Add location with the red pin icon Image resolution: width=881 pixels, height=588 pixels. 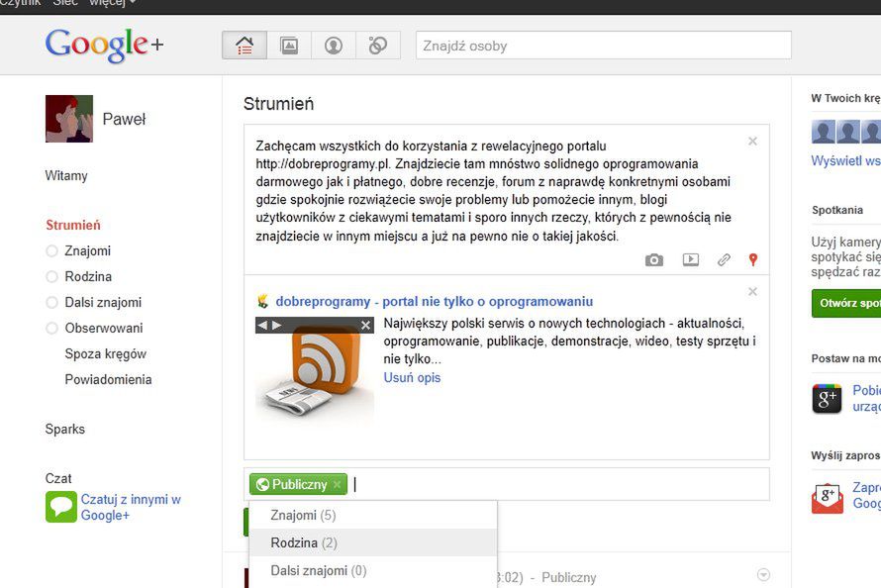tap(753, 259)
